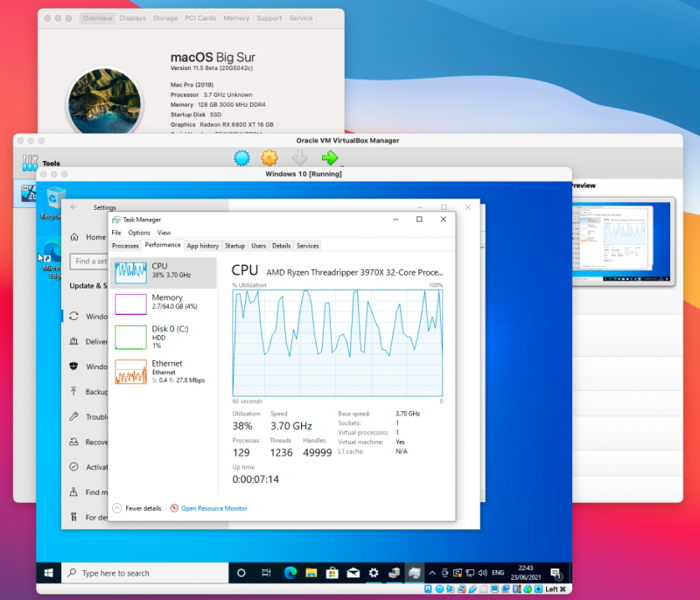This screenshot has height=600, width=700.
Task: Click the ENG language indicator
Action: [x=498, y=573]
